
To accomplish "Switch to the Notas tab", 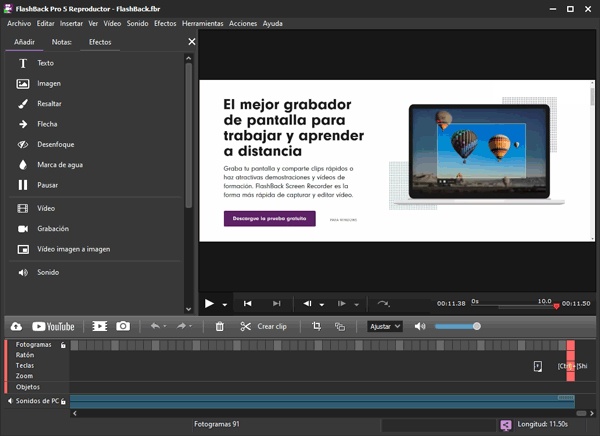I will click(x=62, y=42).
